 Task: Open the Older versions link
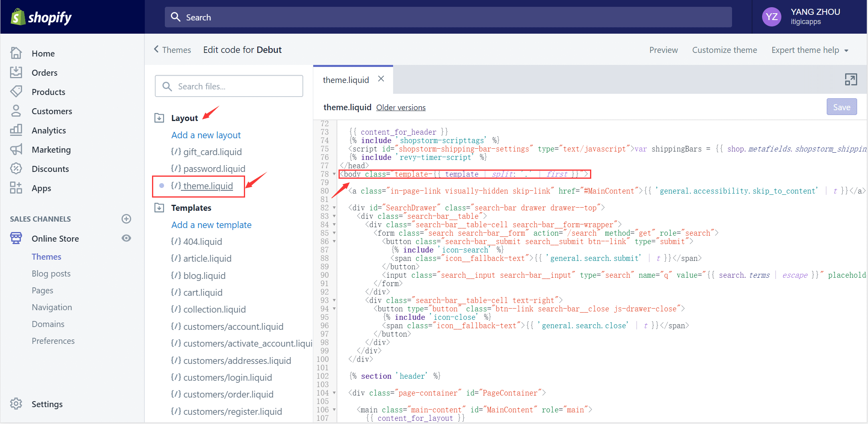point(401,107)
